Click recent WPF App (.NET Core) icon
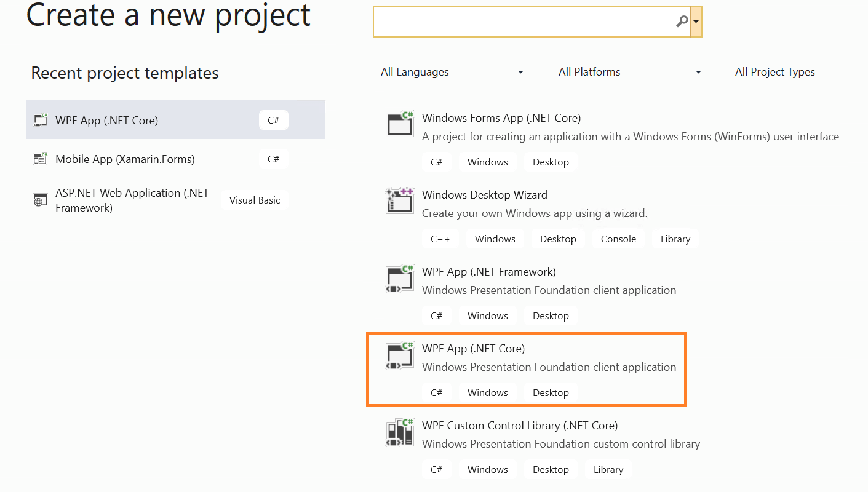The width and height of the screenshot is (868, 492). tap(41, 121)
